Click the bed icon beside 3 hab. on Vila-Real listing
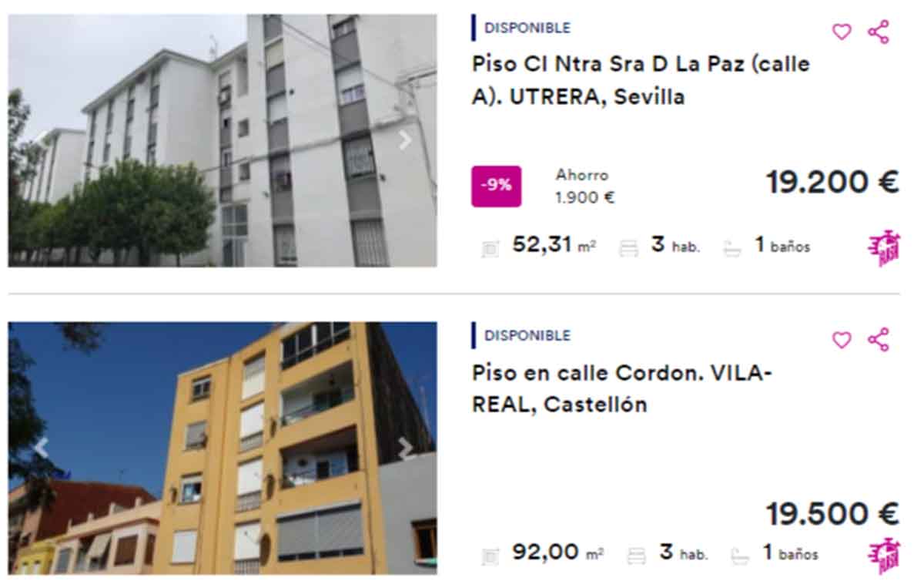This screenshot has height=581, width=924. point(636,555)
